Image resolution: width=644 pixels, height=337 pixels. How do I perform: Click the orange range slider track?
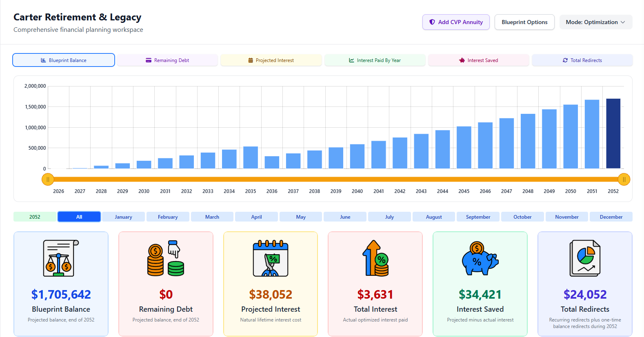click(336, 179)
